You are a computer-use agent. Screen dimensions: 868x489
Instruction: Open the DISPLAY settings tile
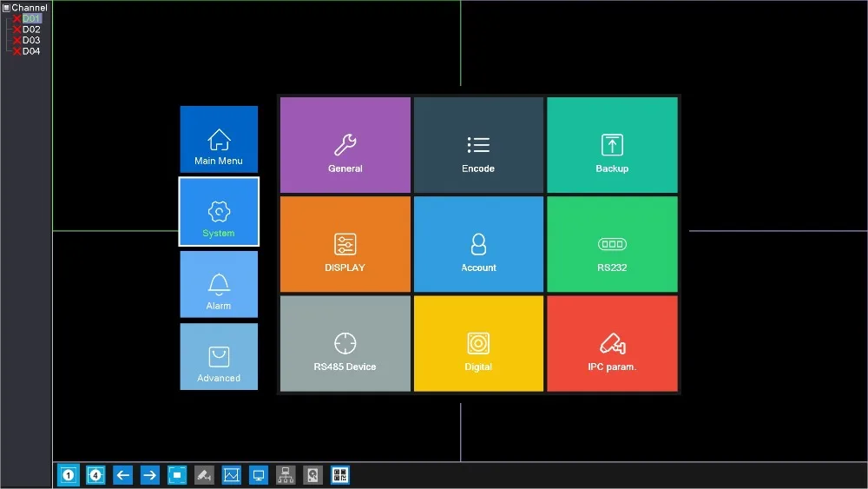click(345, 244)
